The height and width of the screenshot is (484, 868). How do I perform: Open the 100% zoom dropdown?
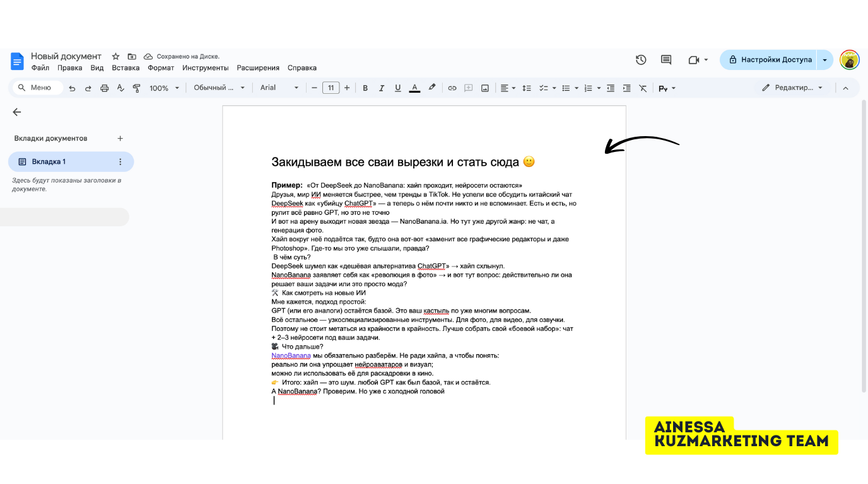[164, 88]
